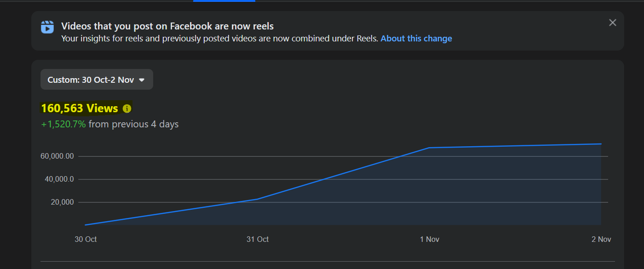Click the info icon beside 160,563 Views
This screenshot has width=644, height=269.
tap(127, 109)
